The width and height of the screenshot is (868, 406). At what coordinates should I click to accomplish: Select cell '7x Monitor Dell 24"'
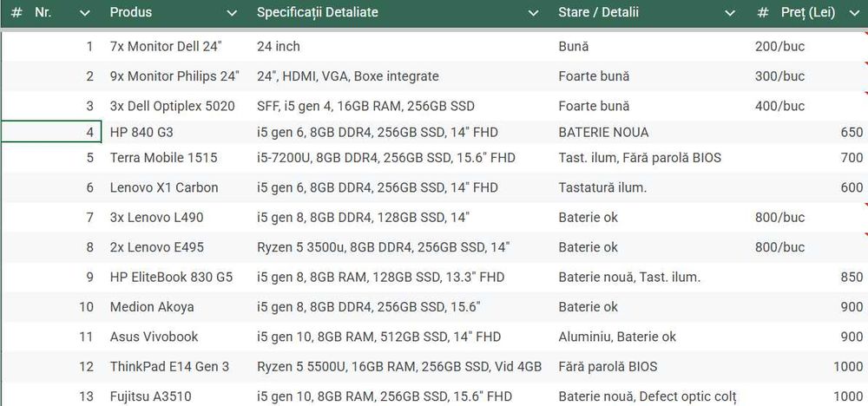click(x=166, y=47)
